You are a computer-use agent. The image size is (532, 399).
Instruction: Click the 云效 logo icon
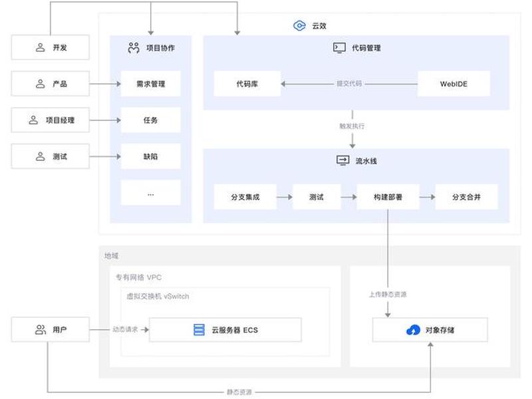point(299,26)
